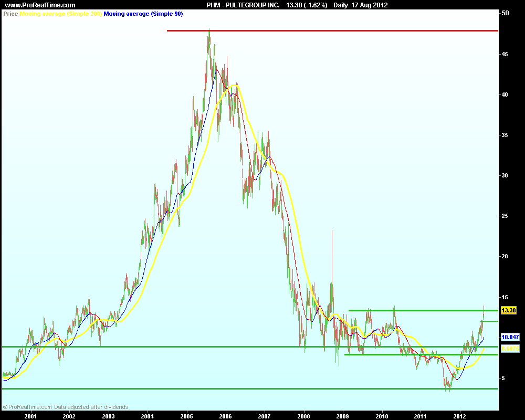Click the yellow 8.6075 moving average tag
This screenshot has height=420, width=525.
tap(510, 349)
